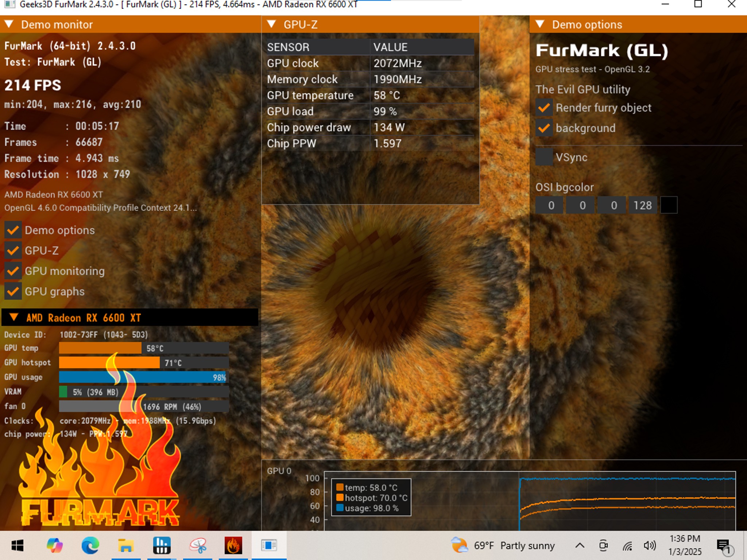747x560 pixels.
Task: Open Microsoft Edge from the taskbar
Action: click(x=90, y=545)
